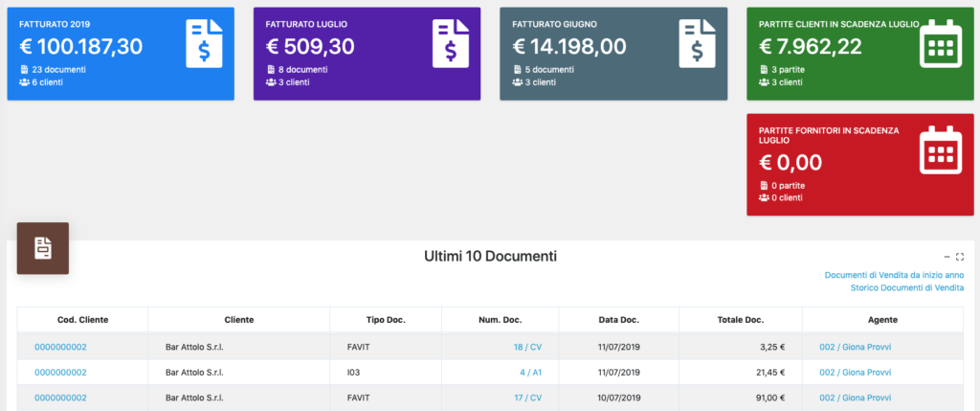The height and width of the screenshot is (411, 980).
Task: Open agent Giona Provvi in 3,25 € row
Action: point(855,347)
